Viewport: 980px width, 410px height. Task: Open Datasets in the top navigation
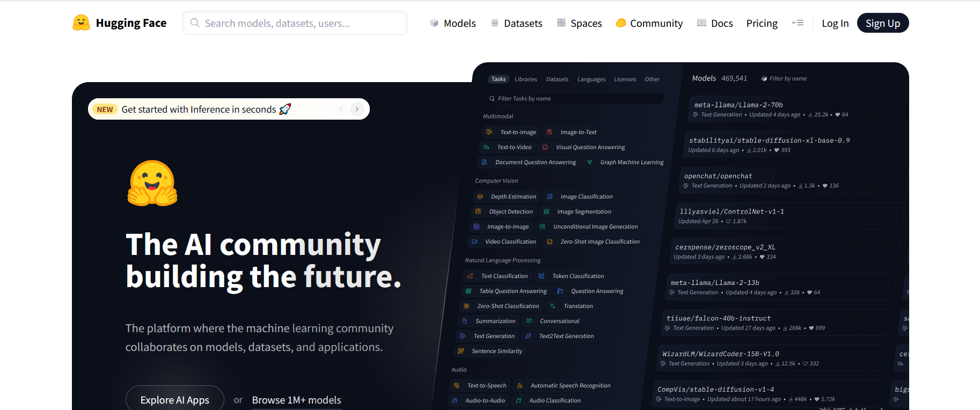coord(517,23)
